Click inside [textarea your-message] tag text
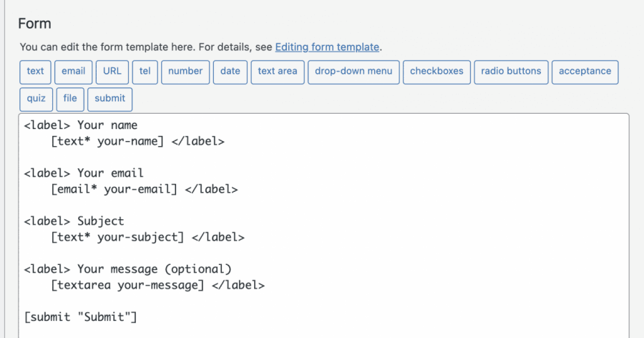The width and height of the screenshot is (644, 338). (127, 285)
